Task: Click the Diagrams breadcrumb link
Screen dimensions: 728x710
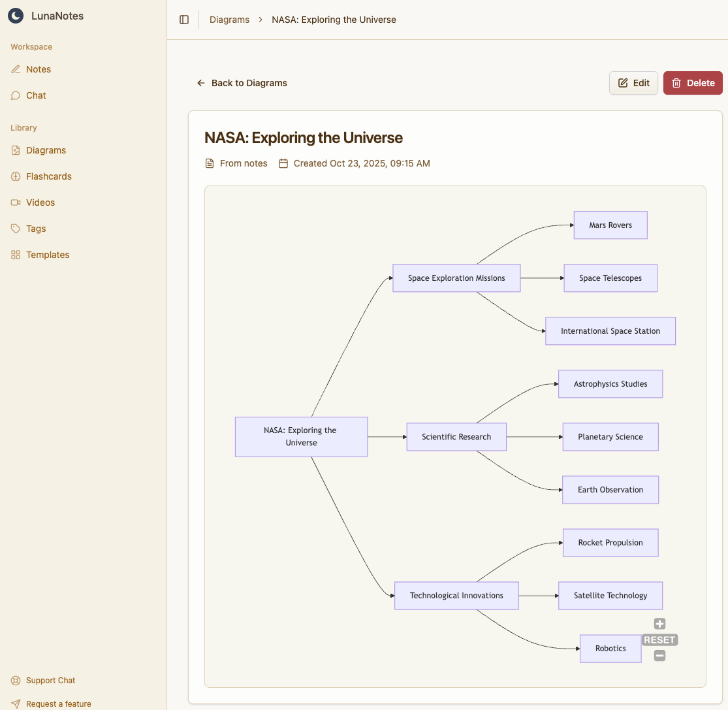Action: coord(229,20)
